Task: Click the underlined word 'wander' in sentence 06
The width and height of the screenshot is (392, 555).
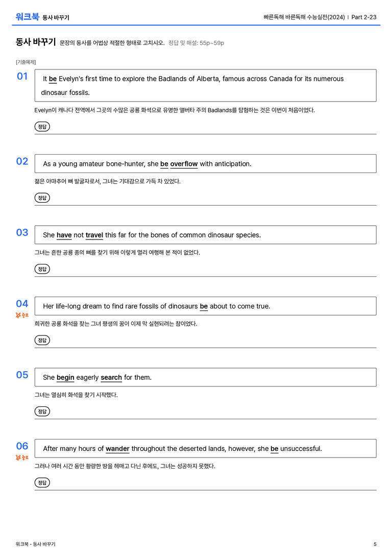Action: point(117,449)
